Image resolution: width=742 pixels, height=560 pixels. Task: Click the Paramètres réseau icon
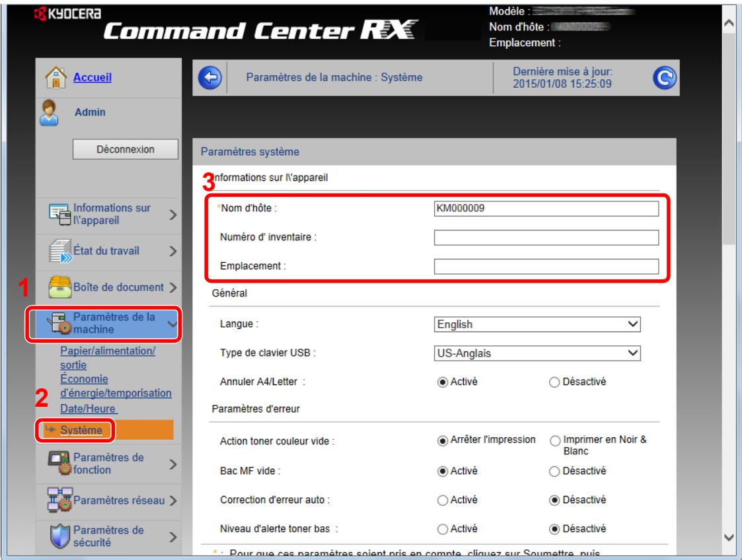click(x=59, y=500)
